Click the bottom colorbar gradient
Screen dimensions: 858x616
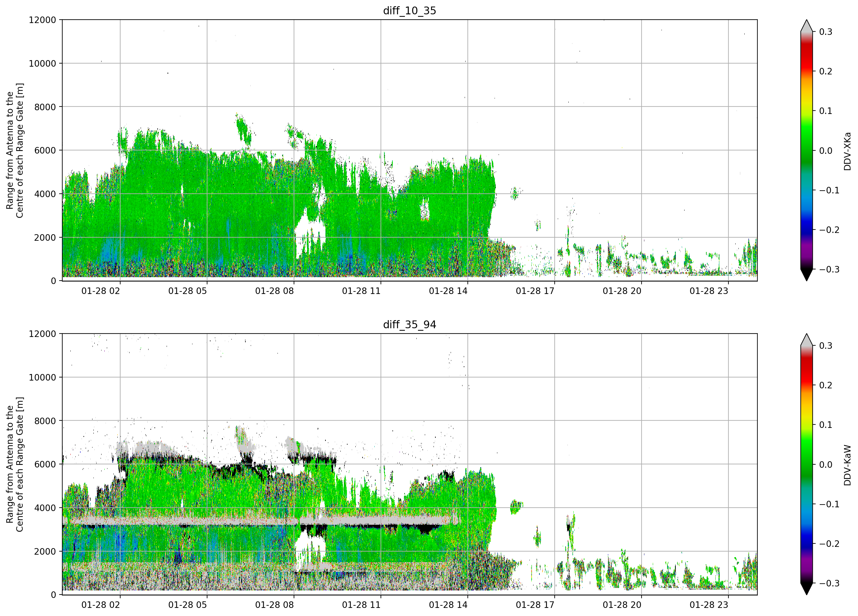click(807, 464)
